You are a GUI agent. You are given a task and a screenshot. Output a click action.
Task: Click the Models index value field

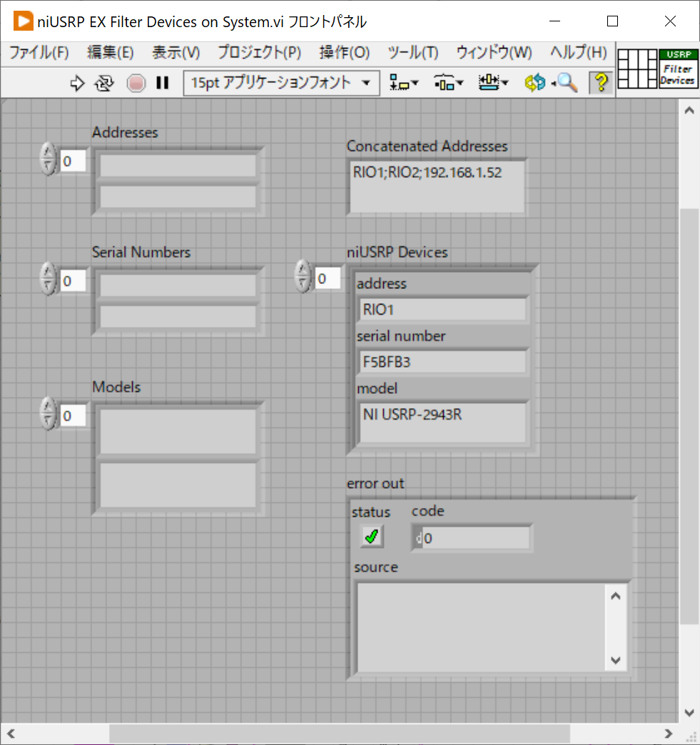pyautogui.click(x=73, y=416)
